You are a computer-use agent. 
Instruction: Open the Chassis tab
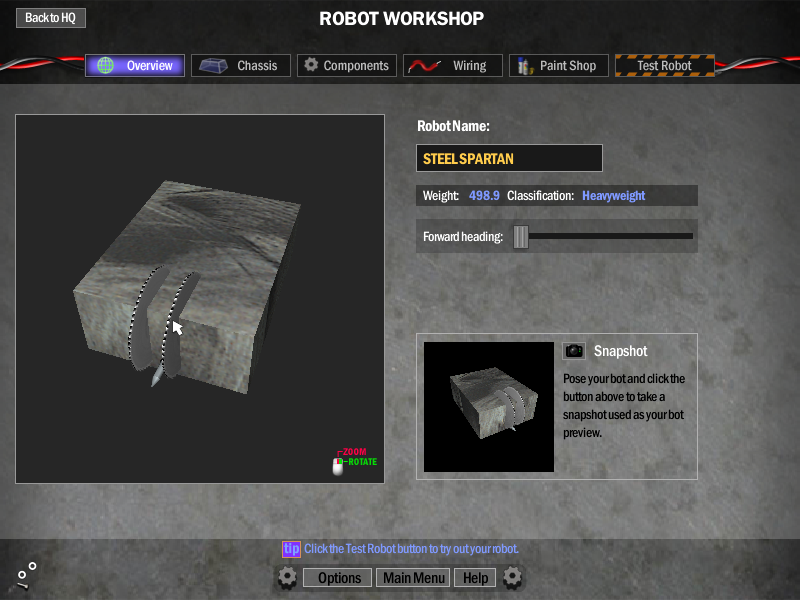pyautogui.click(x=241, y=65)
